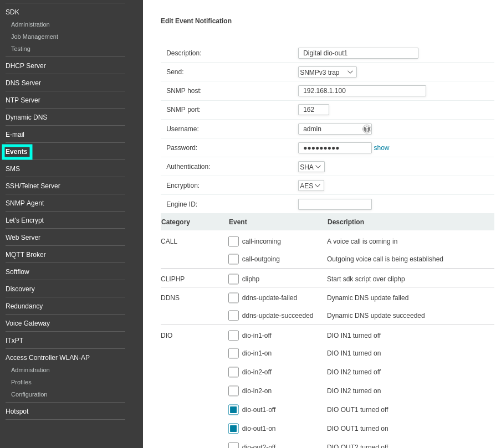The image size is (501, 448).
Task: Check the ddns-update-failed event
Action: tap(233, 297)
